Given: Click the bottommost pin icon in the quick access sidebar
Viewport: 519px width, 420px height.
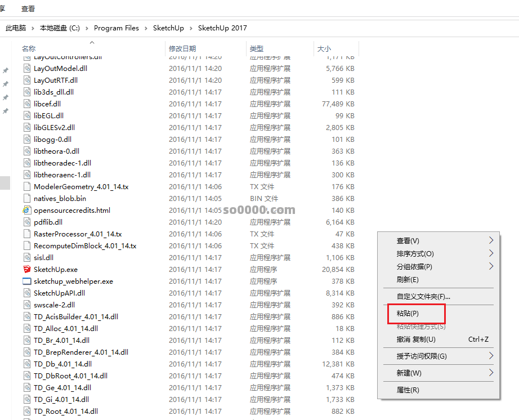Looking at the screenshot, I should [6, 111].
